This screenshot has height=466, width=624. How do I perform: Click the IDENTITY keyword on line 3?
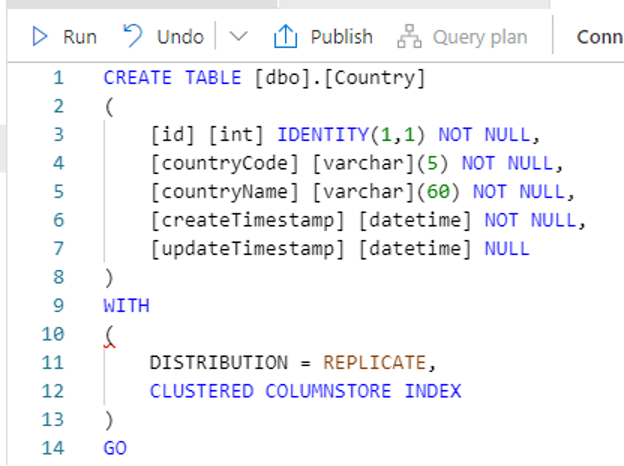point(323,135)
